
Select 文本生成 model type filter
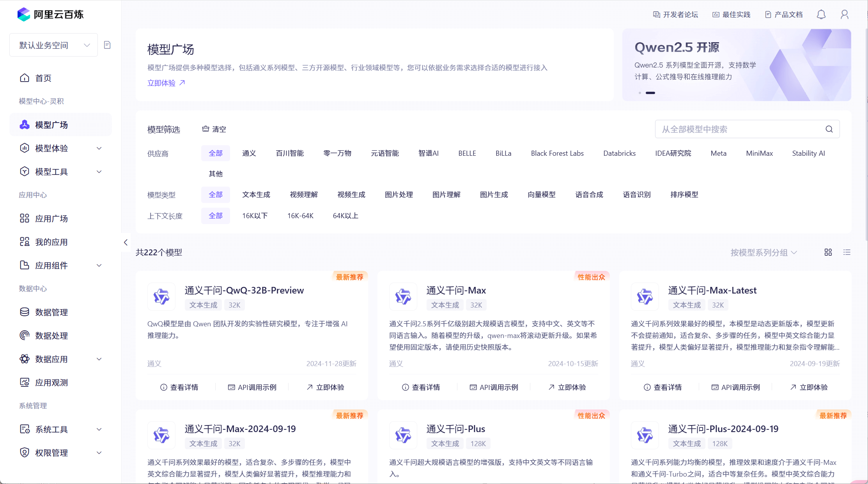[256, 194]
